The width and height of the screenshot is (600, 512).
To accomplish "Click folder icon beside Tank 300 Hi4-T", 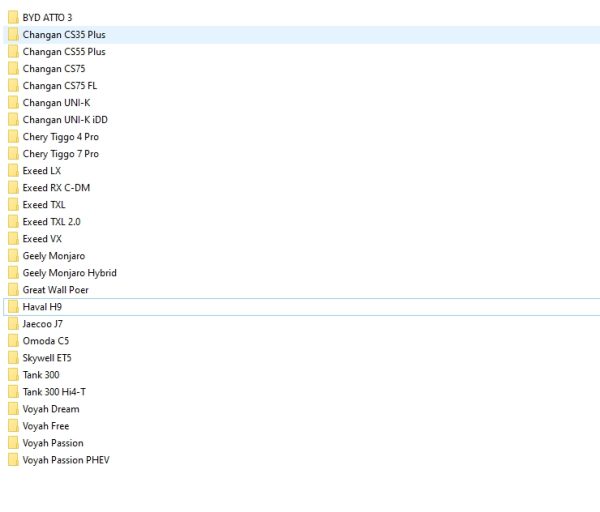I will tap(13, 392).
